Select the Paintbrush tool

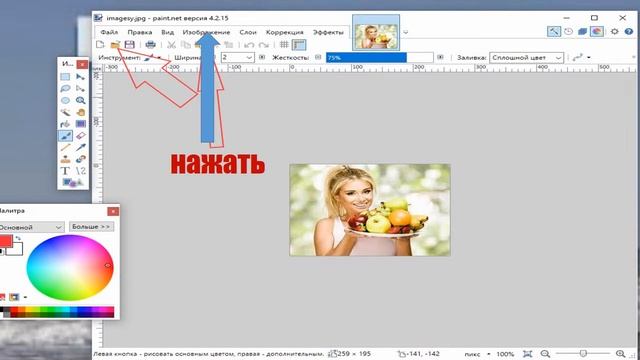[x=65, y=136]
